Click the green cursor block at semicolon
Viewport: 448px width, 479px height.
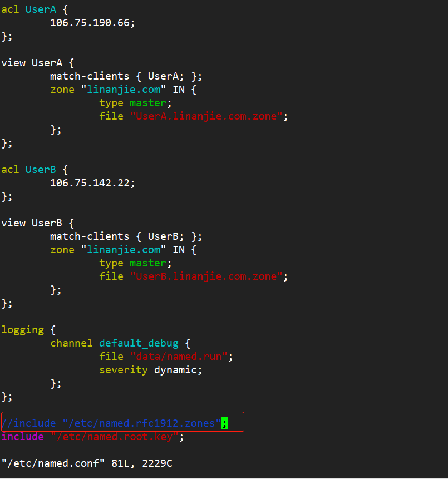point(225,423)
